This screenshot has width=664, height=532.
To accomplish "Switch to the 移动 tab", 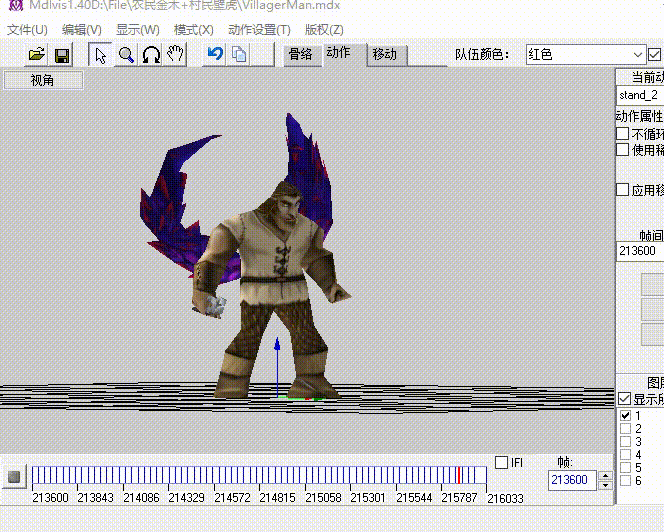I will (x=385, y=55).
